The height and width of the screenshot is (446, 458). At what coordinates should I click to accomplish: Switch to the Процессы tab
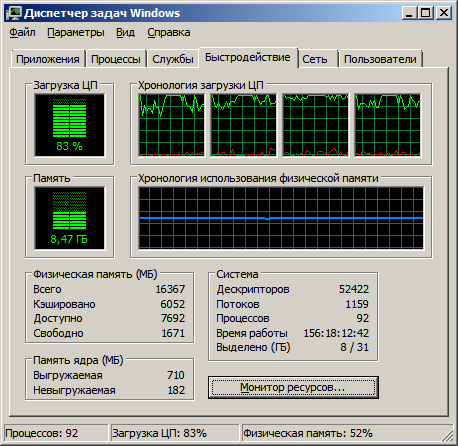[x=116, y=59]
